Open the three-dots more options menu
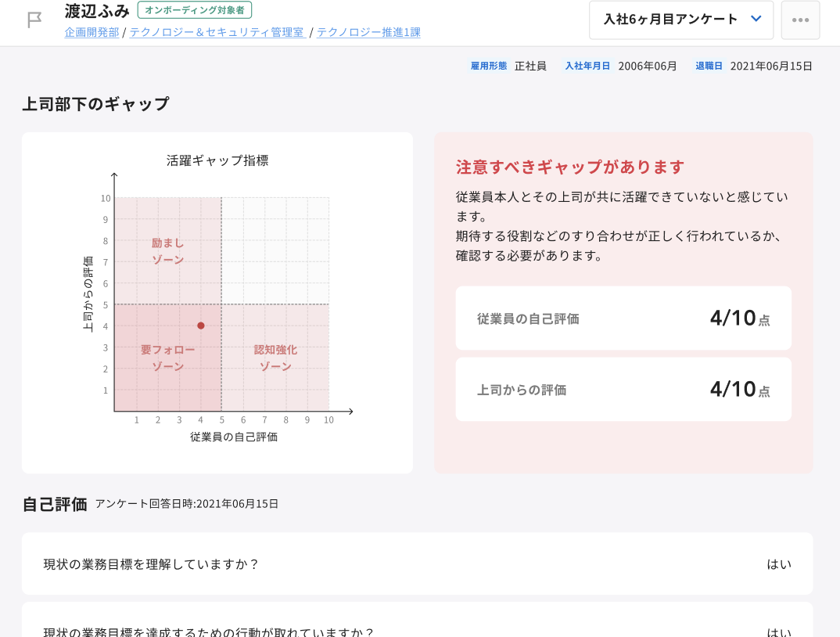840x637 pixels. [800, 20]
